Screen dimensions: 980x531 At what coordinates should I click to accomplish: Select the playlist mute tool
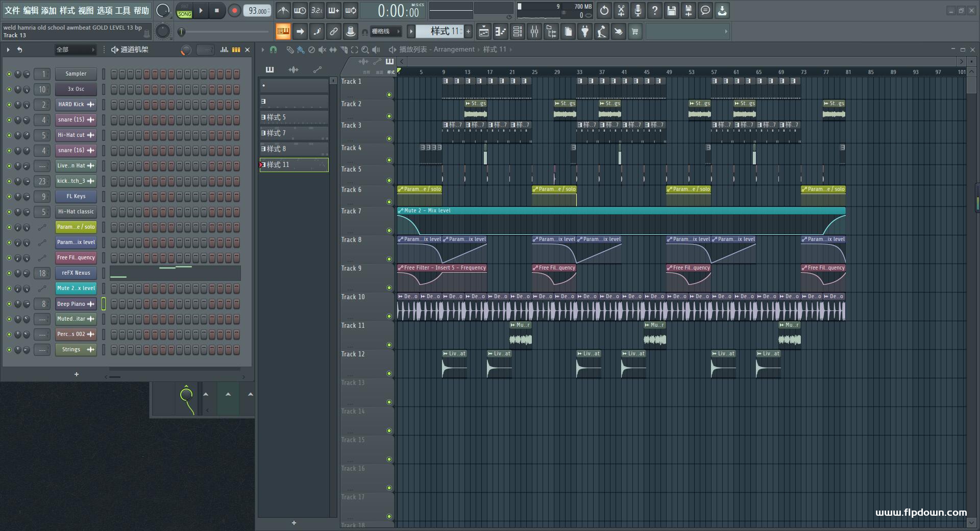[x=322, y=50]
